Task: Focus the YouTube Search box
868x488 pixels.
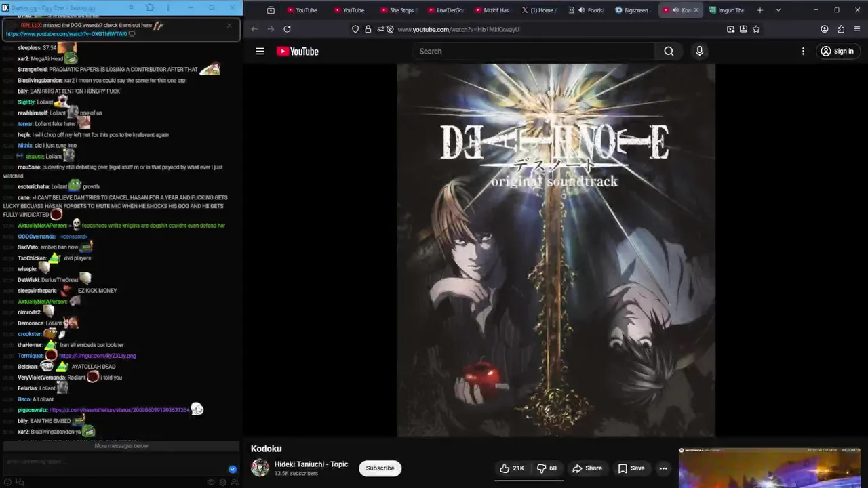Action: coord(534,52)
